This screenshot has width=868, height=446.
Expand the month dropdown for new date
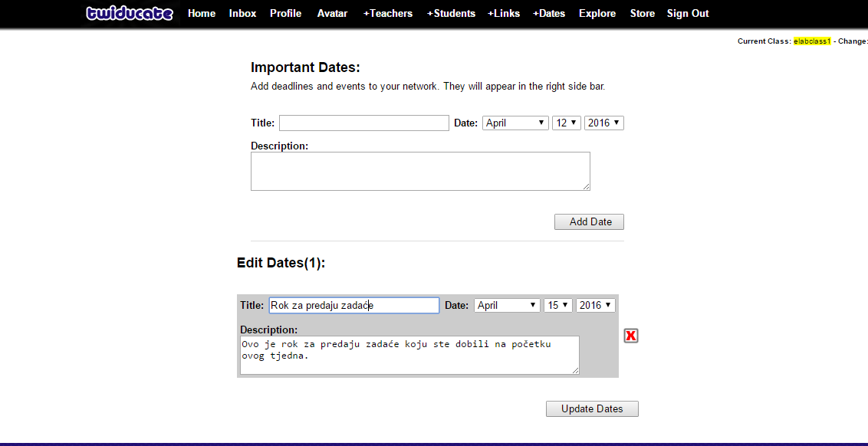(x=515, y=123)
